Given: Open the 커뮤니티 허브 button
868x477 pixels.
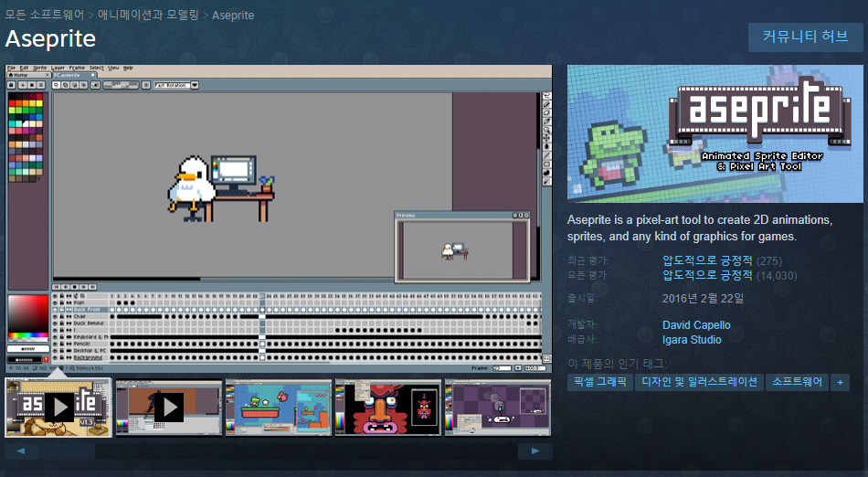Looking at the screenshot, I should [x=806, y=37].
